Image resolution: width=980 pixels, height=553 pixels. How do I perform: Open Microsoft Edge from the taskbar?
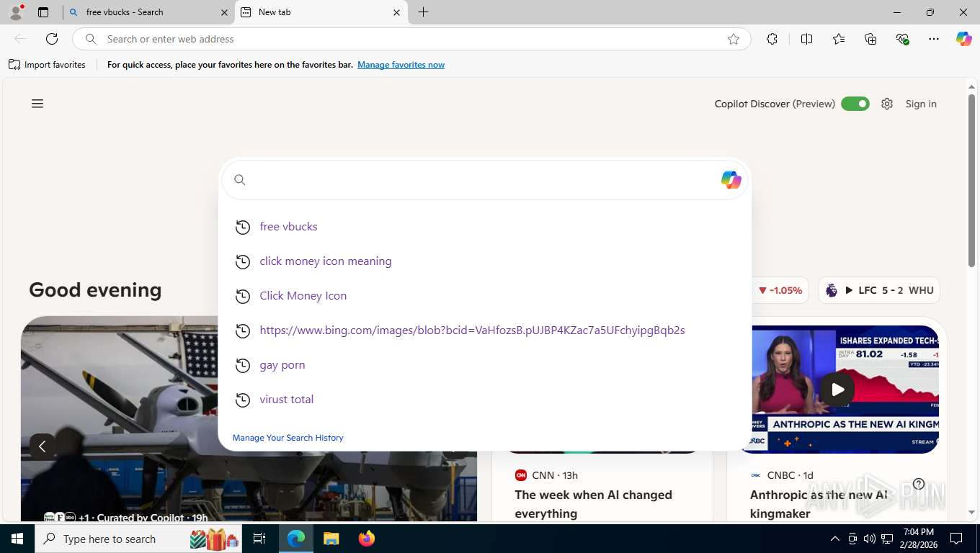click(296, 539)
